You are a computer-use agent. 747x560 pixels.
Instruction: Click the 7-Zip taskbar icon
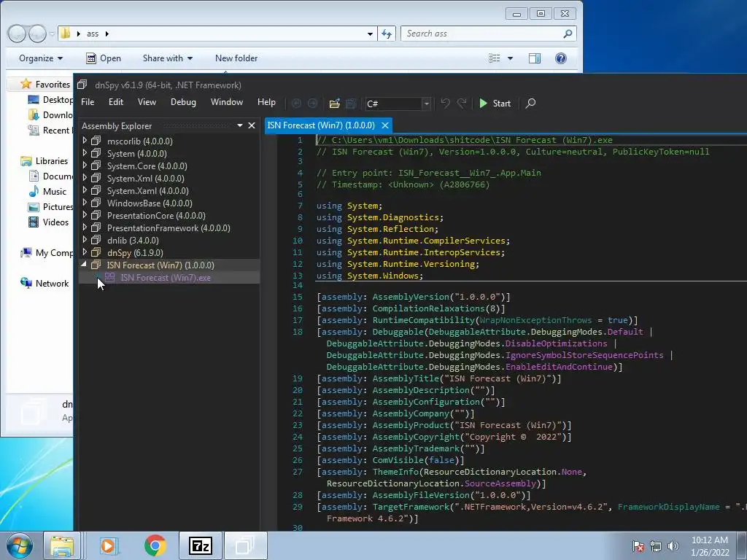[x=200, y=545]
